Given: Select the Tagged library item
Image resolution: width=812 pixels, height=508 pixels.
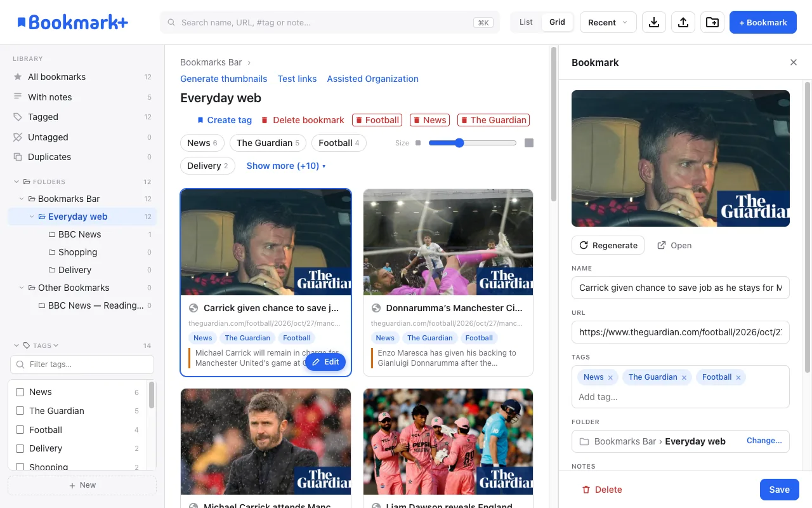Looking at the screenshot, I should pos(82,117).
